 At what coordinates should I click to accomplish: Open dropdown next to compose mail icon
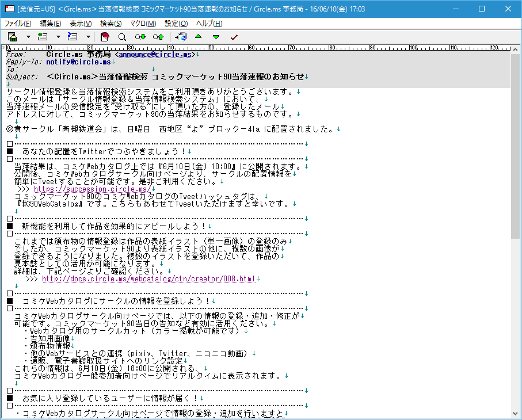[28, 37]
